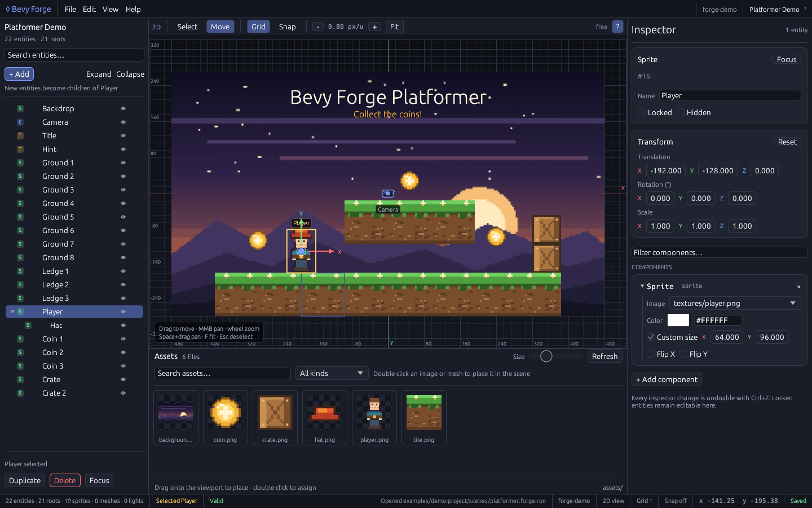The width and height of the screenshot is (812, 508).
Task: Click the sprite icon beside Ground 1
Action: pos(20,163)
